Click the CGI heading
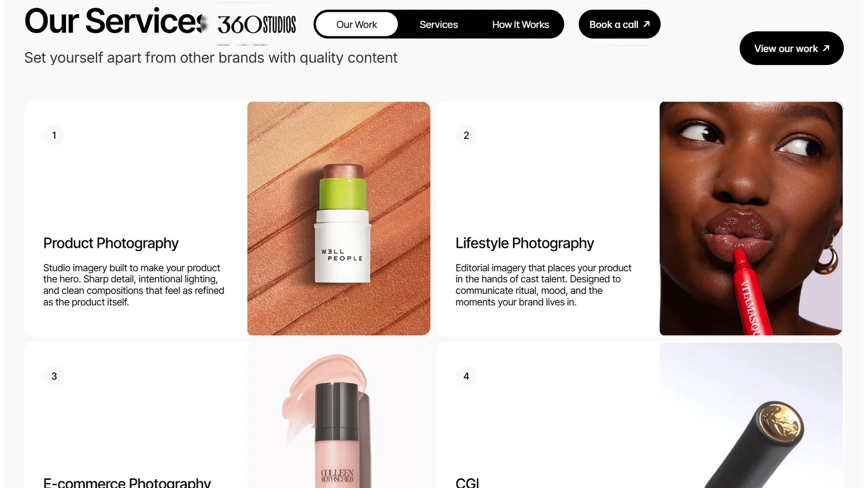This screenshot has width=868, height=488. (467, 482)
